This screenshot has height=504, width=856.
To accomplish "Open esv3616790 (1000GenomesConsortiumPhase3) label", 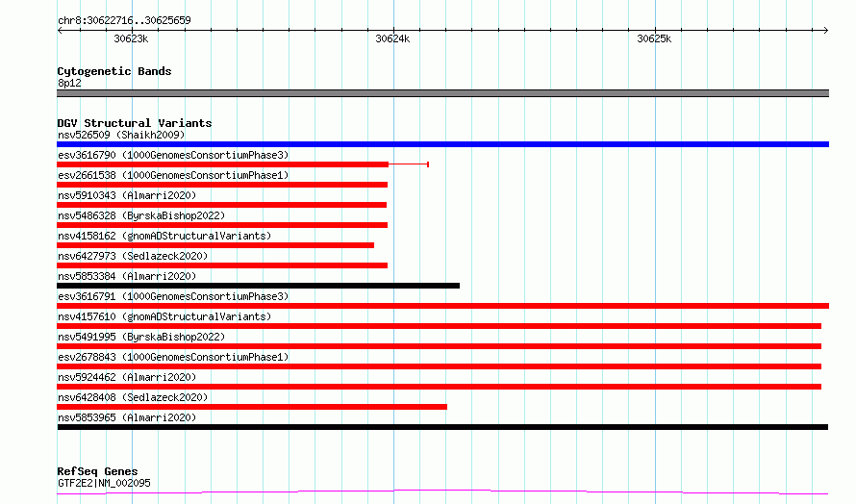I will pyautogui.click(x=173, y=155).
